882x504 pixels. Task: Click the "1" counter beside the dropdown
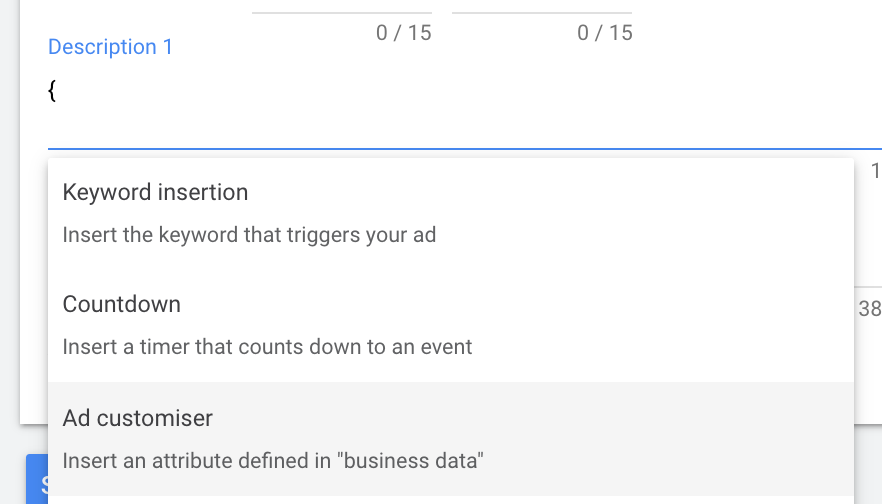pos(875,171)
